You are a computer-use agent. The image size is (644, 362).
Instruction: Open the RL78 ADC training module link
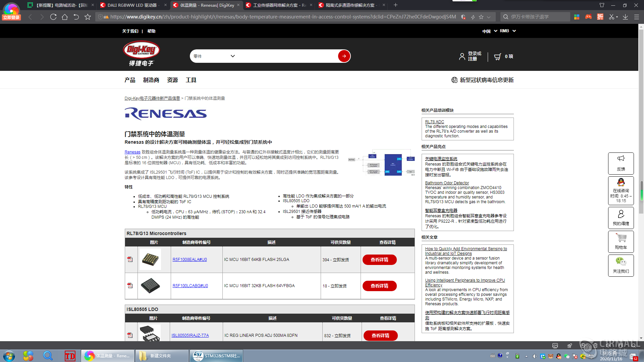click(434, 122)
